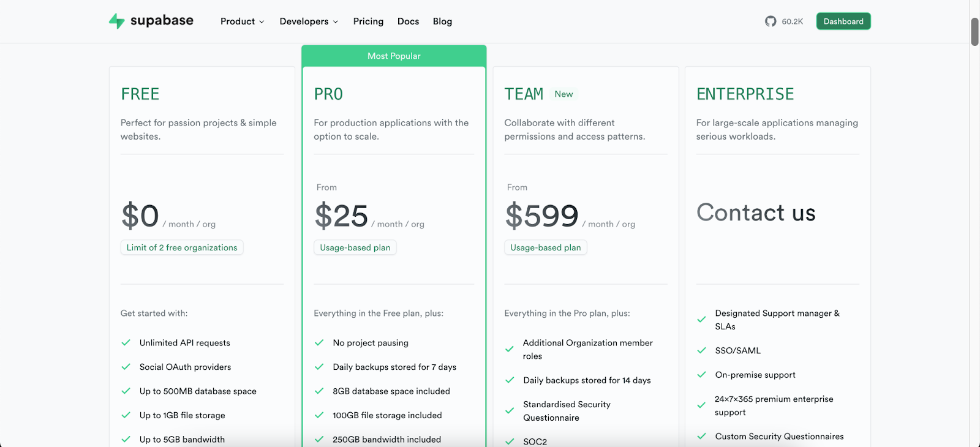The height and width of the screenshot is (447, 980).
Task: Click the Up to 5GB bandwidth text
Action: tap(182, 439)
